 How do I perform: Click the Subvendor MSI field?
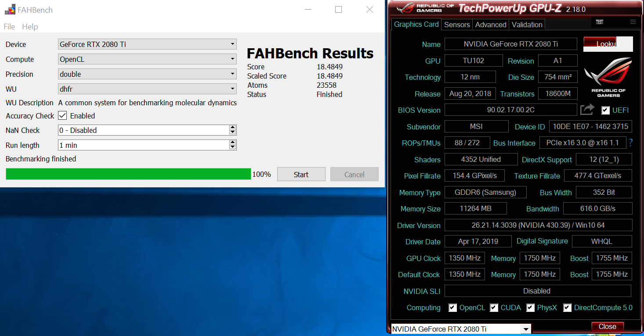click(476, 126)
